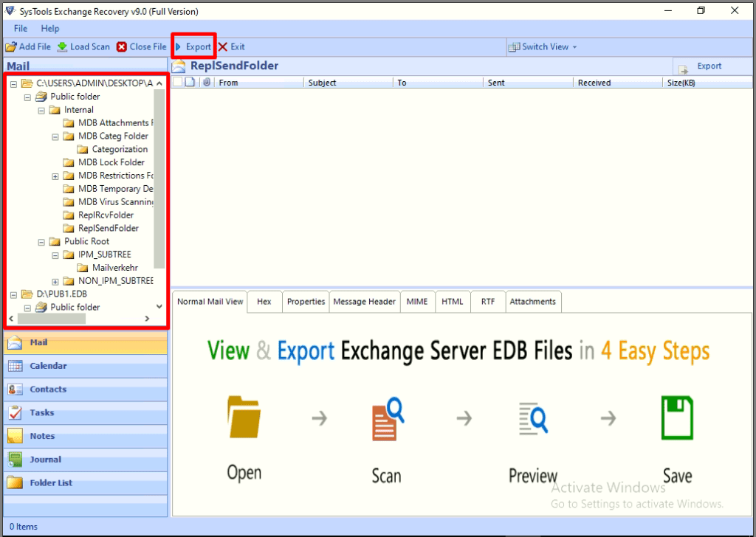Click the highlighted Export button
The width and height of the screenshot is (756, 537).
click(x=193, y=46)
